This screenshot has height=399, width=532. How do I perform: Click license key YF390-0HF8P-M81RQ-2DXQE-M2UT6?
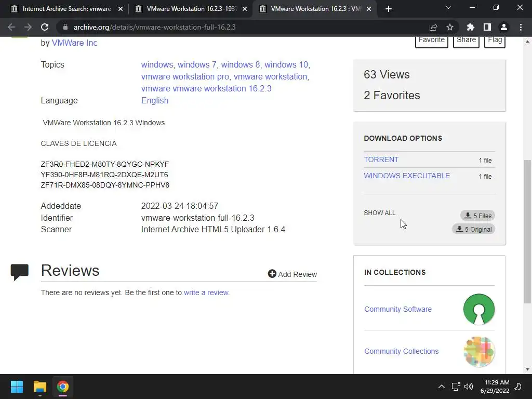click(104, 175)
